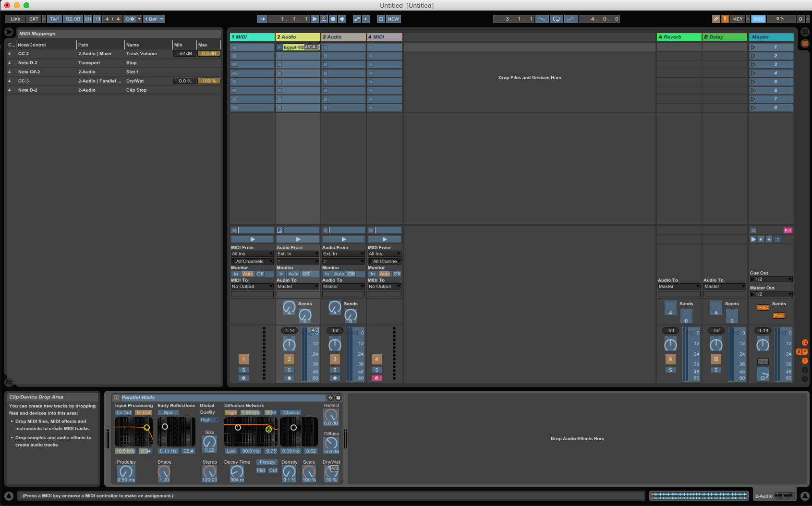812x506 pixels.
Task: Click the 2 Audio volume fader
Action: click(310, 355)
